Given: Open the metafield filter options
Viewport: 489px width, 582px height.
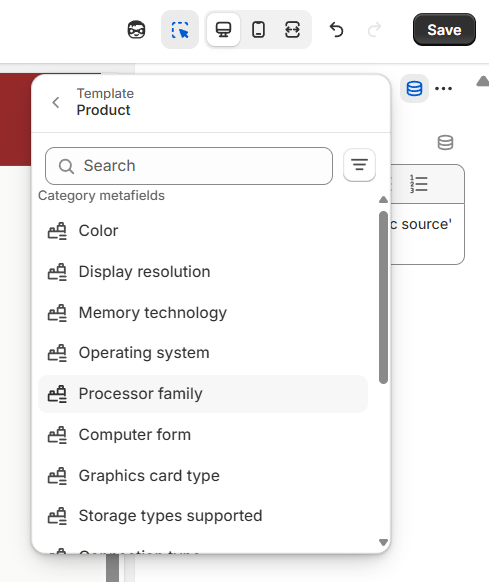Looking at the screenshot, I should click(359, 165).
